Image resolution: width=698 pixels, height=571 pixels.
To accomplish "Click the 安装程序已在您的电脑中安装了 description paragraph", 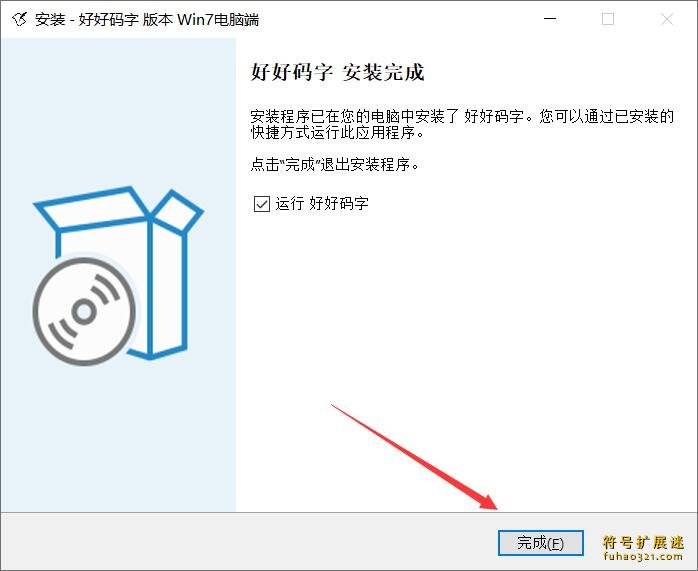I will [462, 124].
